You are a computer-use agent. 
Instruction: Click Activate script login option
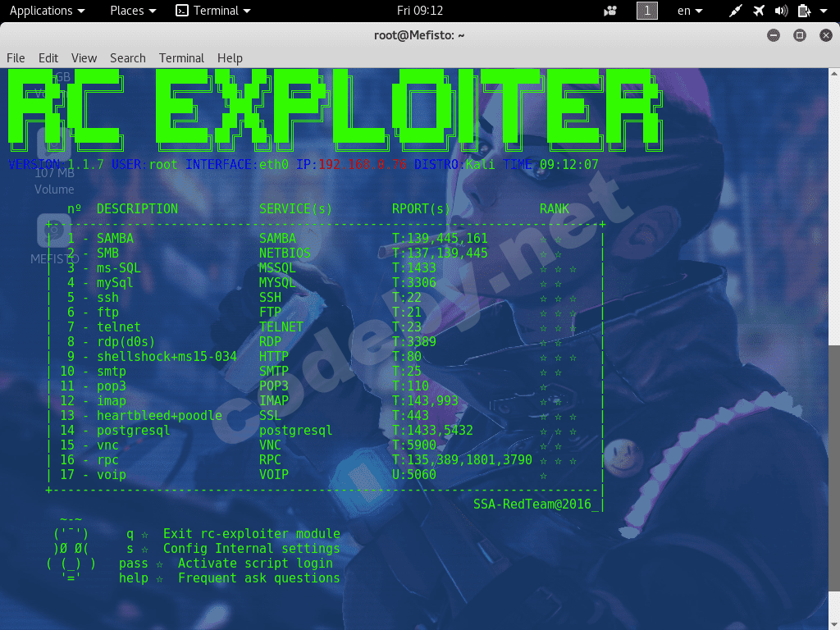pyautogui.click(x=256, y=563)
